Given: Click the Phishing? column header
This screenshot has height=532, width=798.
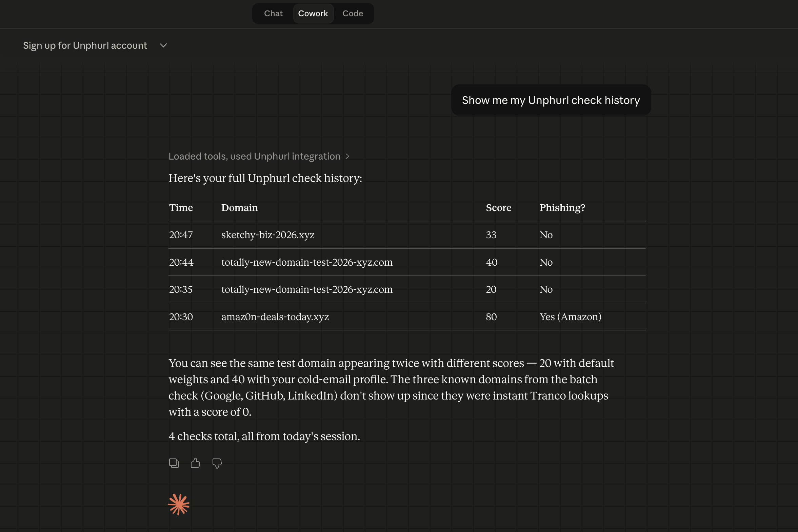Looking at the screenshot, I should 562,208.
